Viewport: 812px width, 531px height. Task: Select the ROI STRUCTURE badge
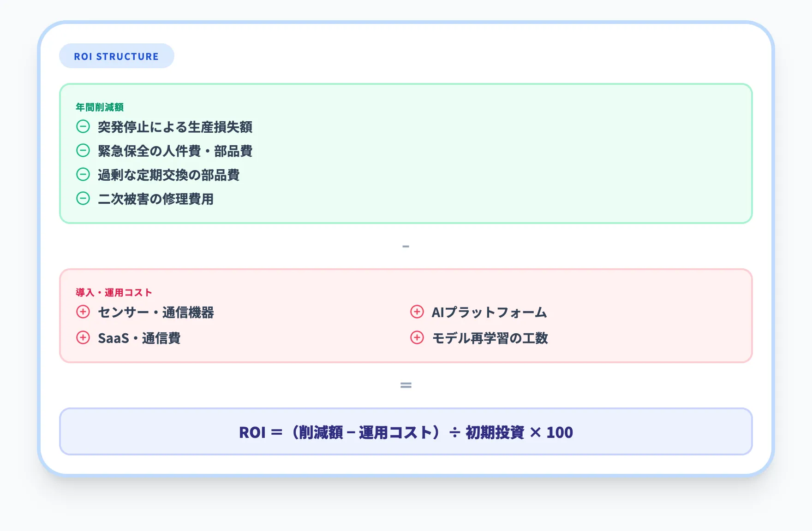tap(117, 56)
